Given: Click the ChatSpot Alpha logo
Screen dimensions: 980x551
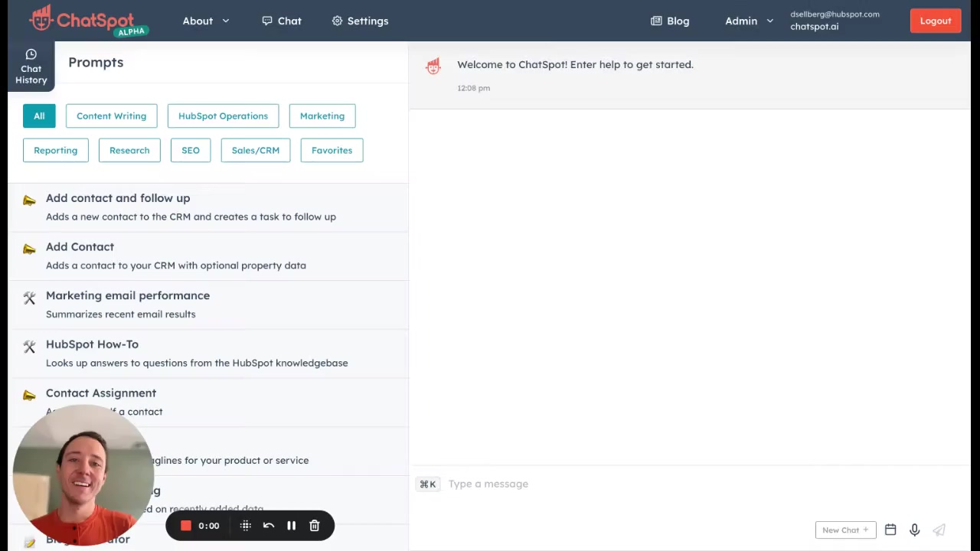Looking at the screenshot, I should click(x=89, y=21).
